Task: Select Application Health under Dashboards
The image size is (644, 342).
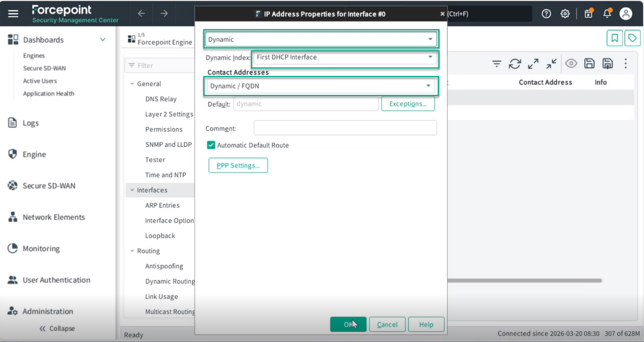Action: click(x=48, y=93)
